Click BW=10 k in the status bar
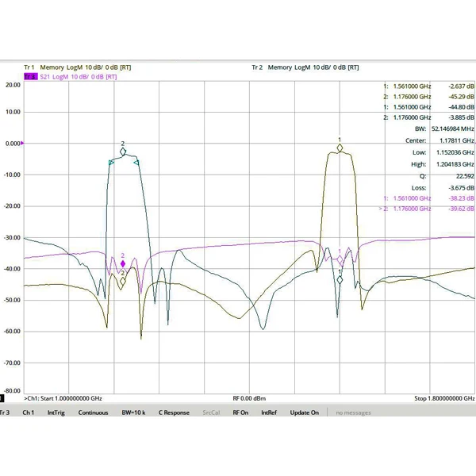 (133, 413)
